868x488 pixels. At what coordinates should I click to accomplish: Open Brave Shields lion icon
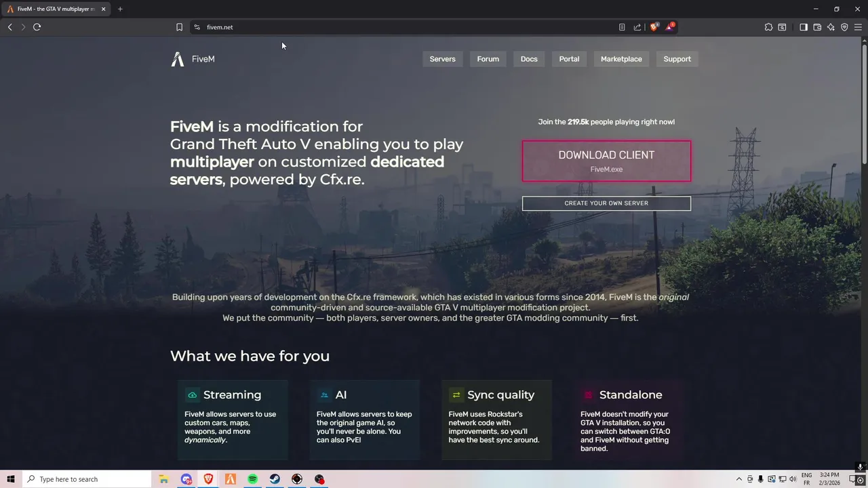[x=654, y=27]
